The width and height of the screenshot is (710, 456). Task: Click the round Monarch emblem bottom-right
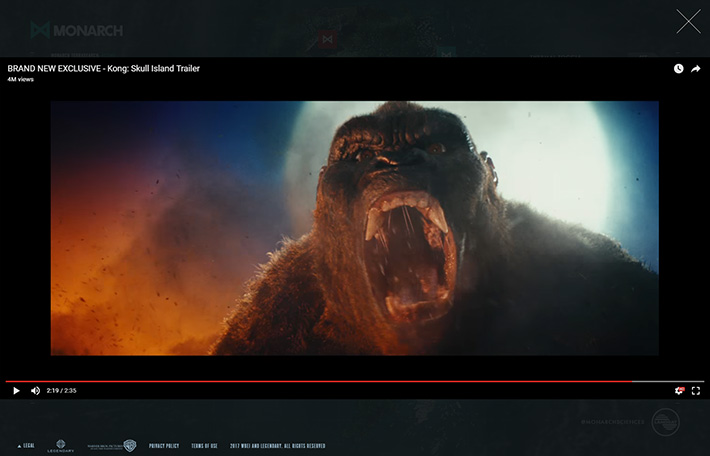(x=664, y=422)
